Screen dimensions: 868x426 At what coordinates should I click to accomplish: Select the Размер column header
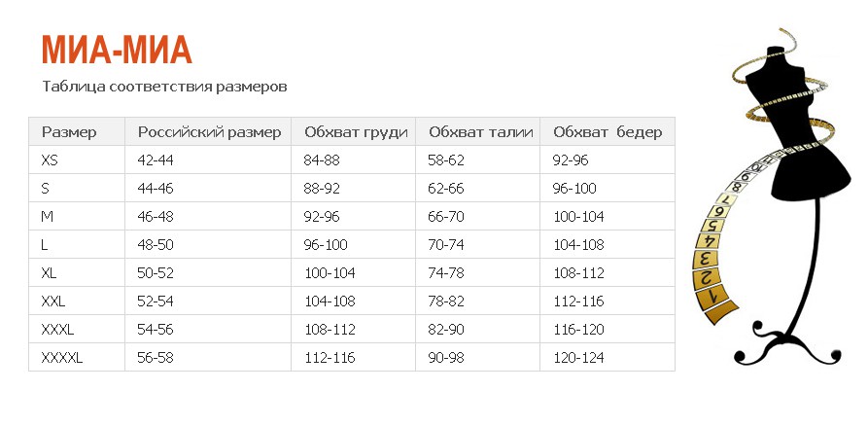click(69, 132)
